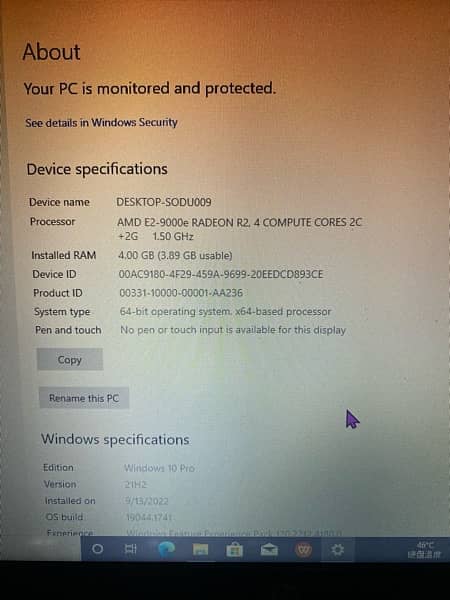Click the Windows 10 Pro edition value
Viewport: 450px width, 600px height.
(x=159, y=468)
